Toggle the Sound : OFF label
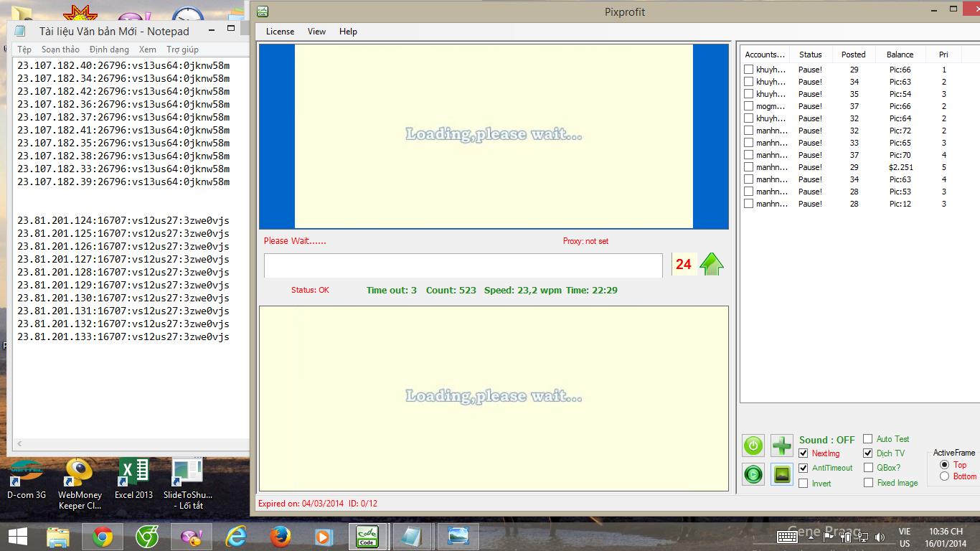Screen dimensions: 980x551 point(827,440)
